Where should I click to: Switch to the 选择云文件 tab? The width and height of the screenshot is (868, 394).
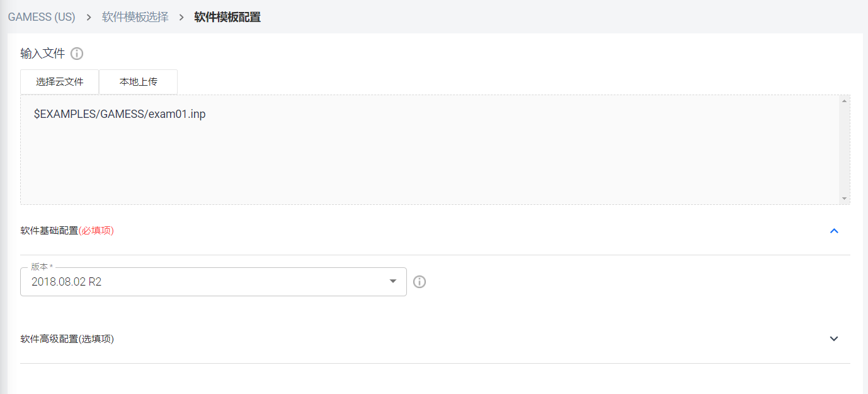(60, 82)
